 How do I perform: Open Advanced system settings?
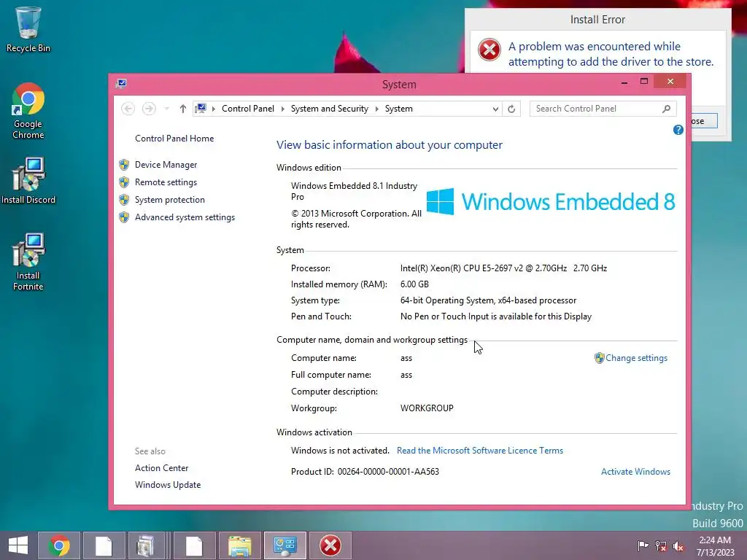pos(185,217)
